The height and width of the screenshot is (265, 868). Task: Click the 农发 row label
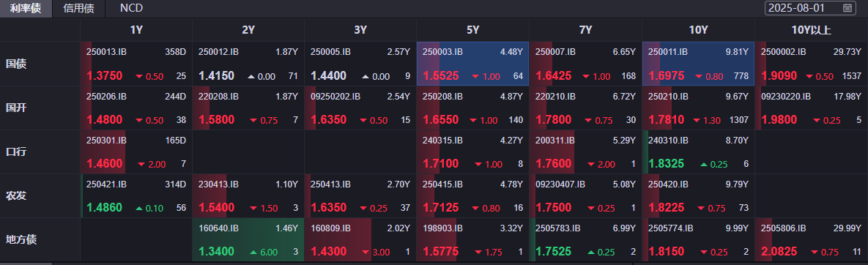click(x=16, y=196)
